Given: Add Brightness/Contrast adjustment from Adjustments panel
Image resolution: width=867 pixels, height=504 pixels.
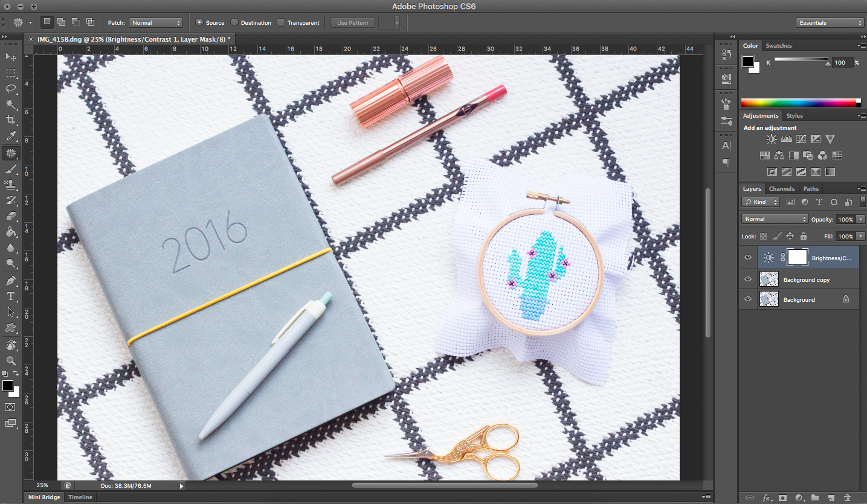Looking at the screenshot, I should click(x=772, y=139).
